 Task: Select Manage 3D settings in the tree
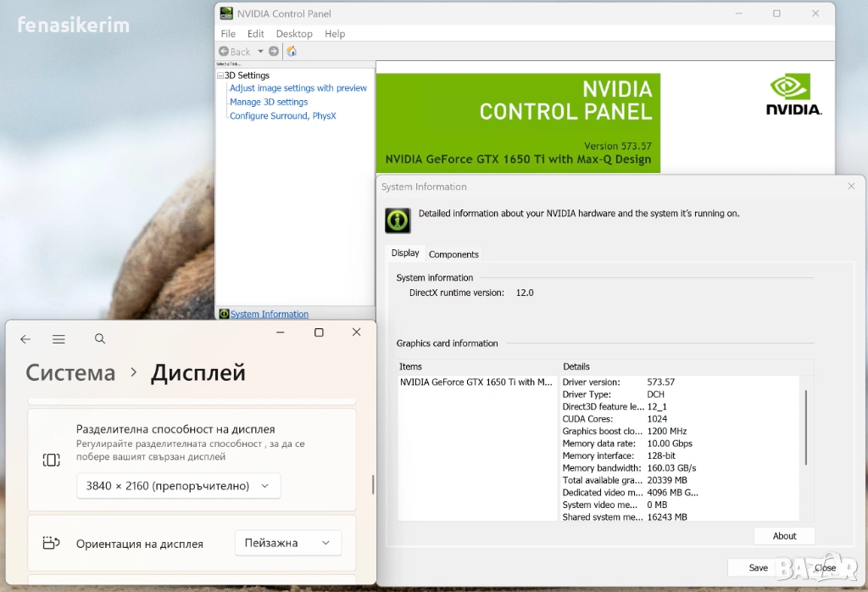(x=269, y=102)
